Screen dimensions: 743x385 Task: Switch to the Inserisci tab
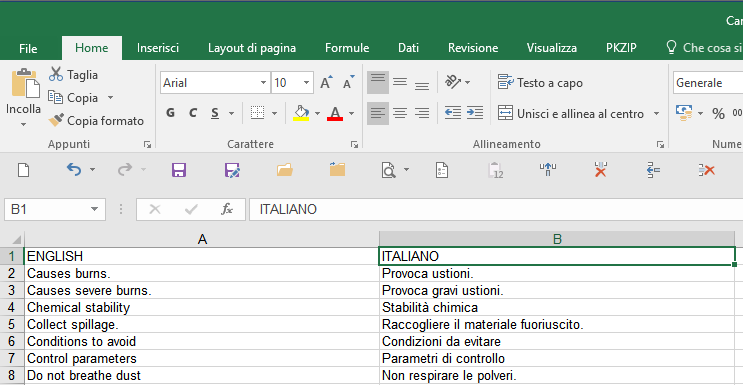point(158,48)
